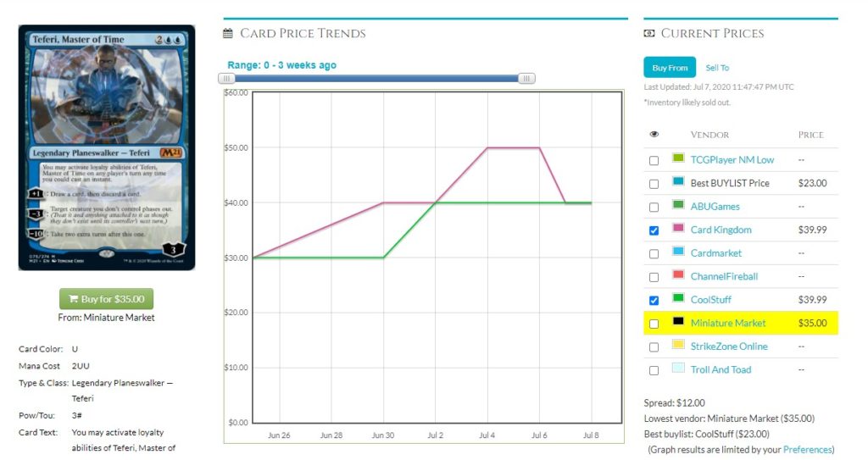Click the pink Card Kingdom line peak on chart
The image size is (868, 460).
(513, 147)
